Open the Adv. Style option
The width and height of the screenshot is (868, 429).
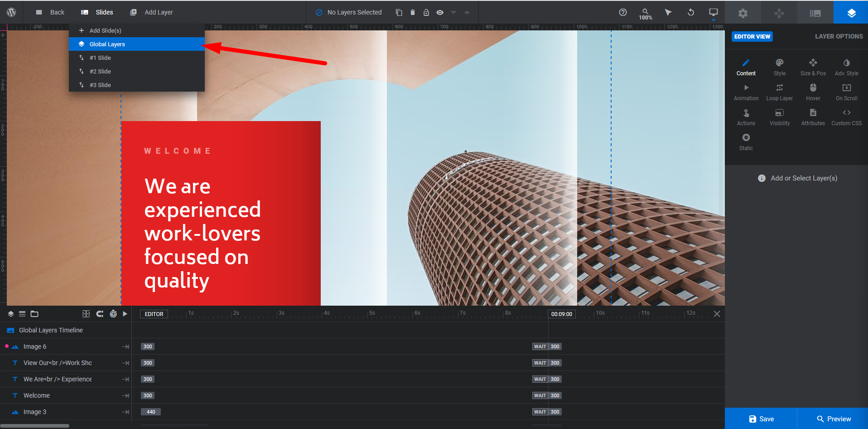(x=847, y=67)
